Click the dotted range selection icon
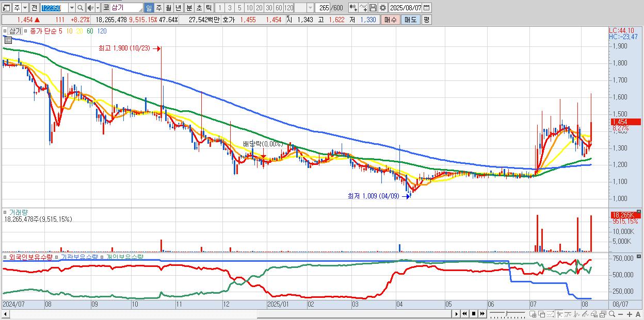Screen dimensions: 644x320 pos(550,314)
